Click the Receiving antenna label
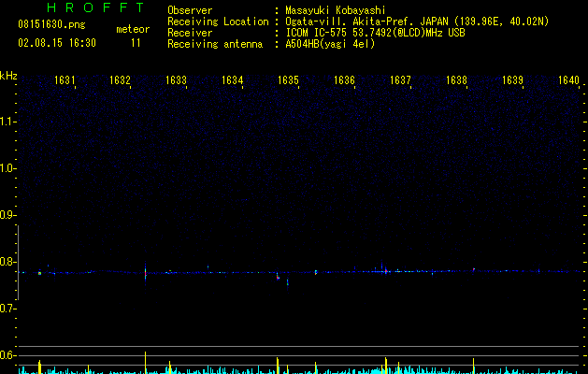588x374 pixels. (x=215, y=44)
